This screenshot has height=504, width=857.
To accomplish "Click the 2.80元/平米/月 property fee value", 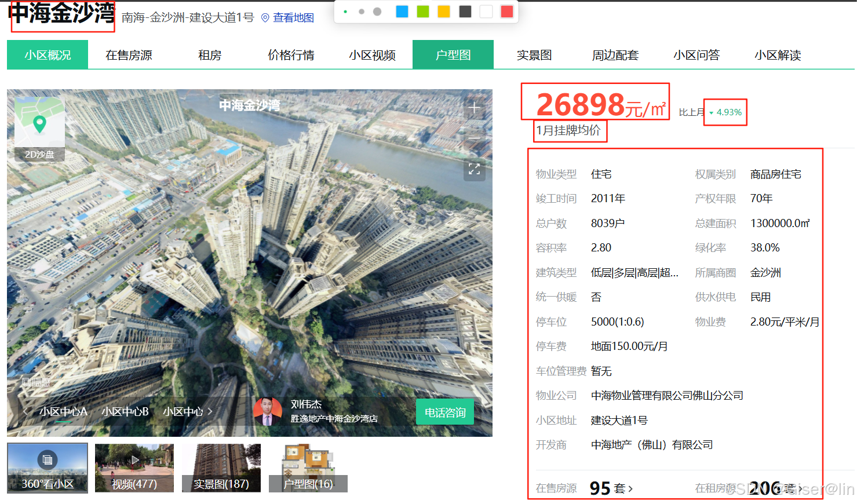I will coord(785,322).
